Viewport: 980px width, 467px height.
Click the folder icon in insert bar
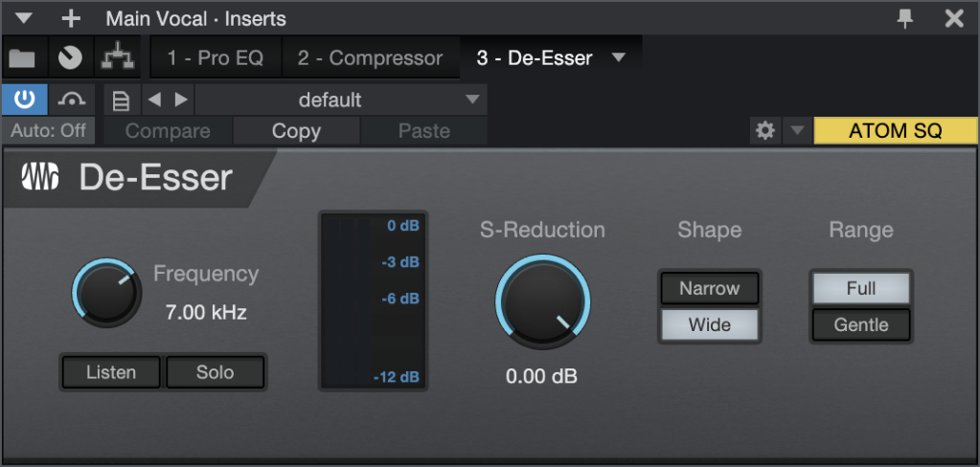coord(22,58)
